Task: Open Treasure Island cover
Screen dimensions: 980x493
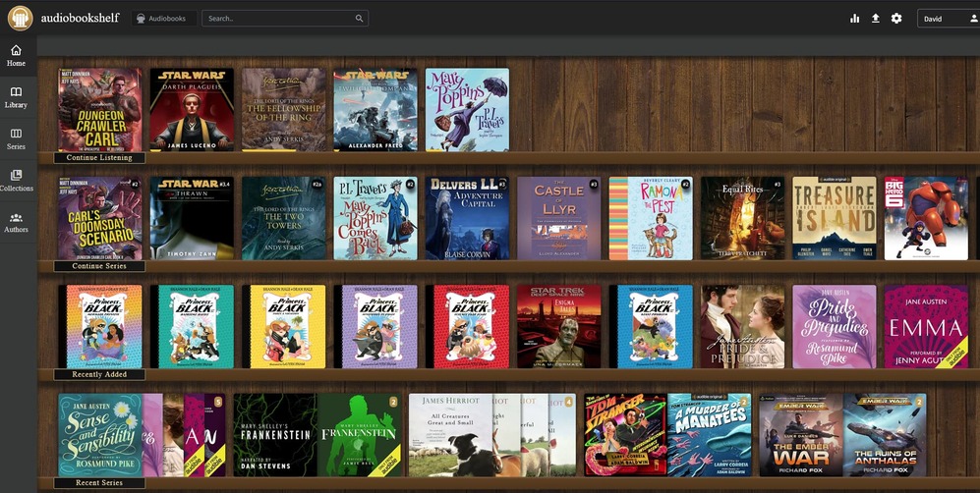Action: [835, 218]
